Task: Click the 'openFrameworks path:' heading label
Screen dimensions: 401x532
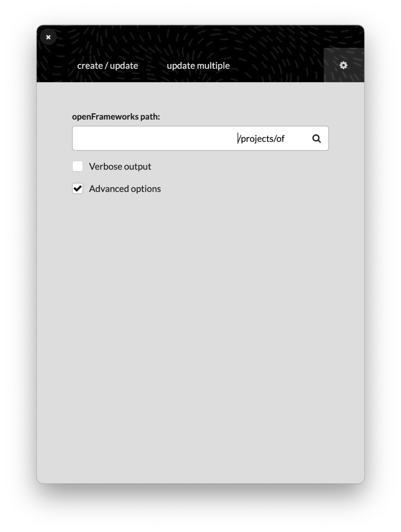Action: click(x=116, y=117)
